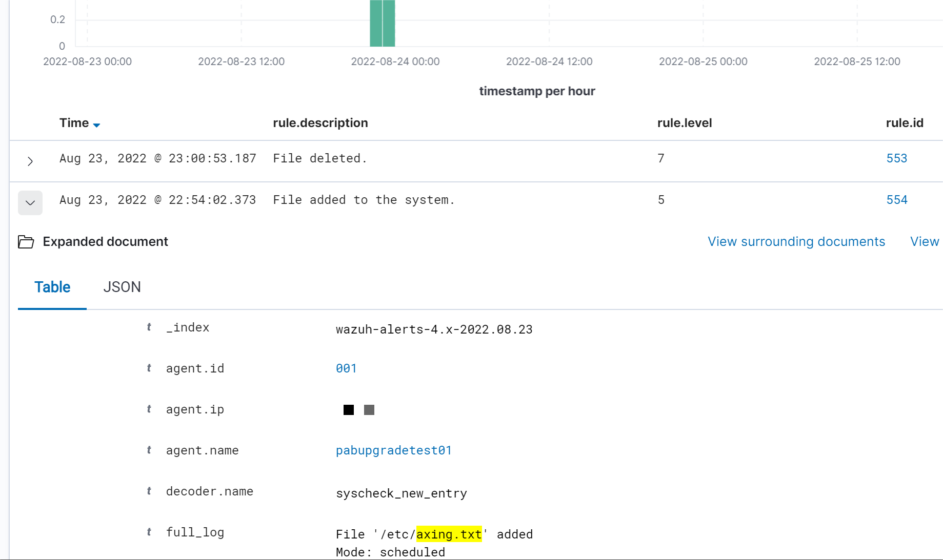Click the highlighted axing.txt text
Viewport: 943px width, 560px height.
[449, 534]
